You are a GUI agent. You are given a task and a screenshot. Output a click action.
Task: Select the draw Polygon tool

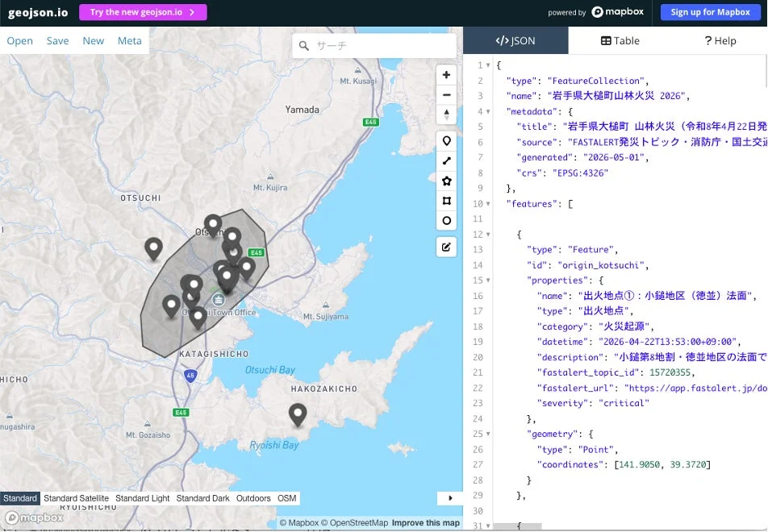coord(446,181)
